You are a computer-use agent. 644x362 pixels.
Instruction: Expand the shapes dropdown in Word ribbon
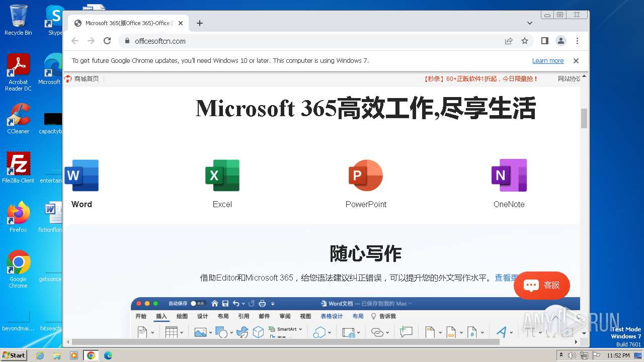click(x=231, y=333)
